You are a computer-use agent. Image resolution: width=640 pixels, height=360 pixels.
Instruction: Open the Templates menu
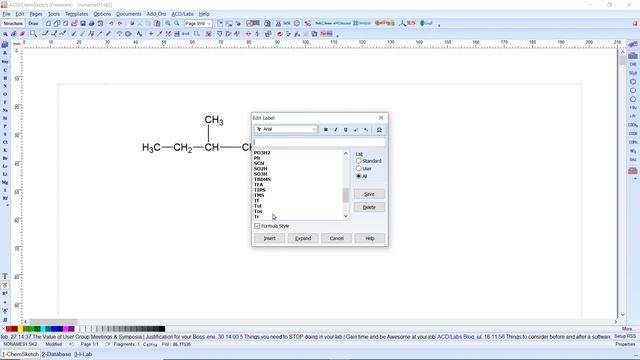pos(77,14)
